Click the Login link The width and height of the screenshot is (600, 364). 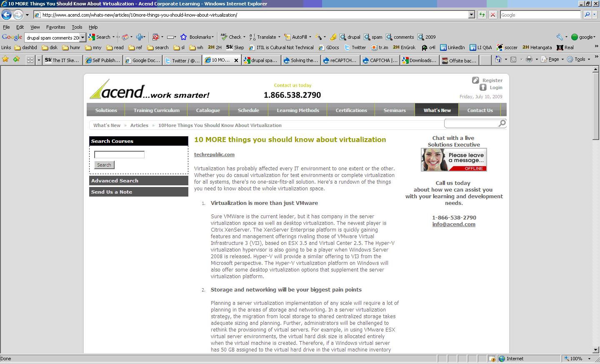pyautogui.click(x=496, y=87)
